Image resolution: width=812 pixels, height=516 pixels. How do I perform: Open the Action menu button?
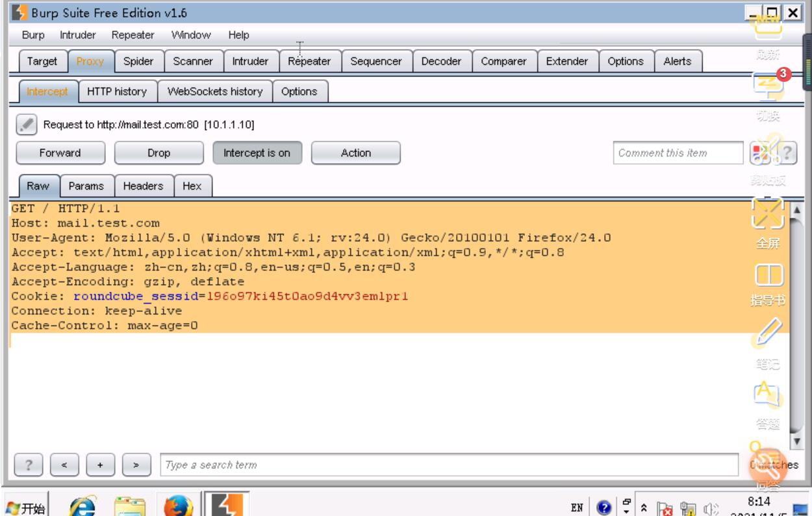click(x=356, y=153)
